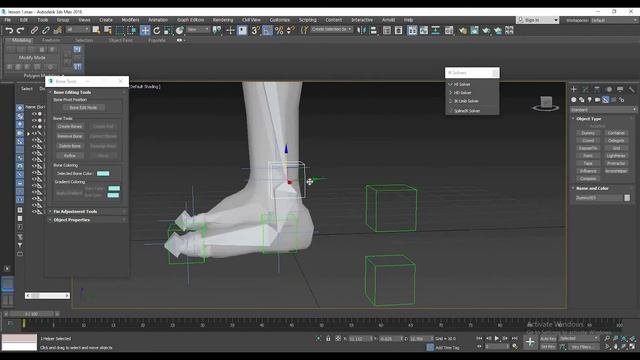This screenshot has height=360, width=640.
Task: Open gradient Start Color swatch
Action: (114, 188)
